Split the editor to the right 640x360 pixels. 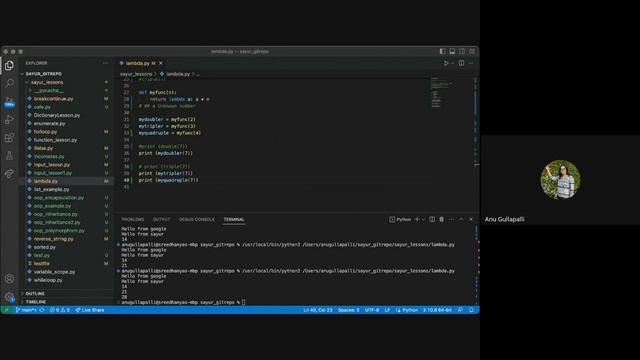(461, 63)
